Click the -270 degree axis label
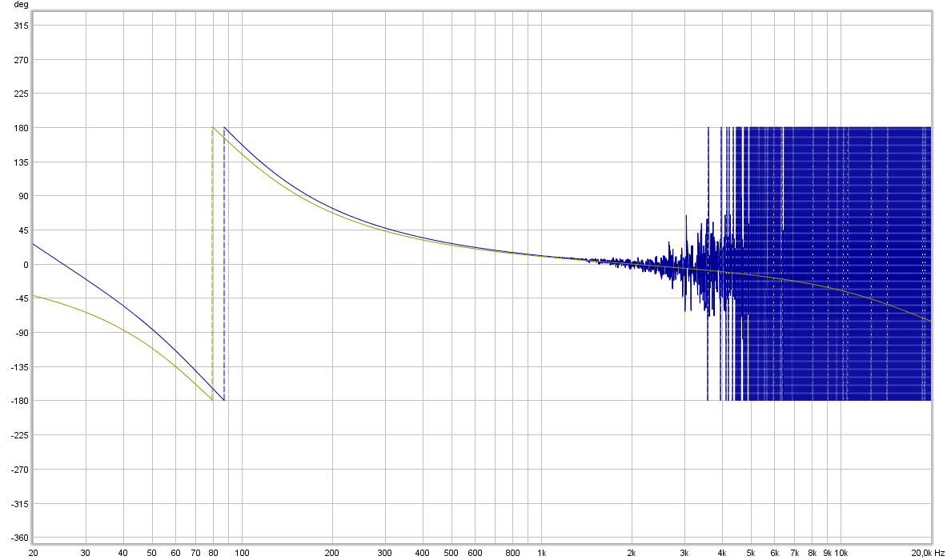Viewport: 947px width, 560px height. tap(20, 470)
